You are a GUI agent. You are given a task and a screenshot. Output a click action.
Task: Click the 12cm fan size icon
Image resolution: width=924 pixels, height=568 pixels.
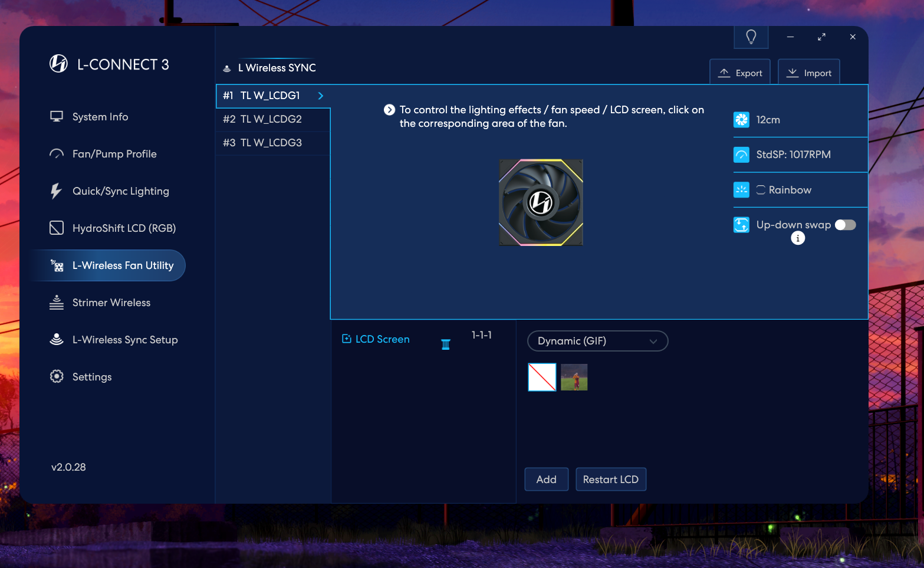(741, 120)
